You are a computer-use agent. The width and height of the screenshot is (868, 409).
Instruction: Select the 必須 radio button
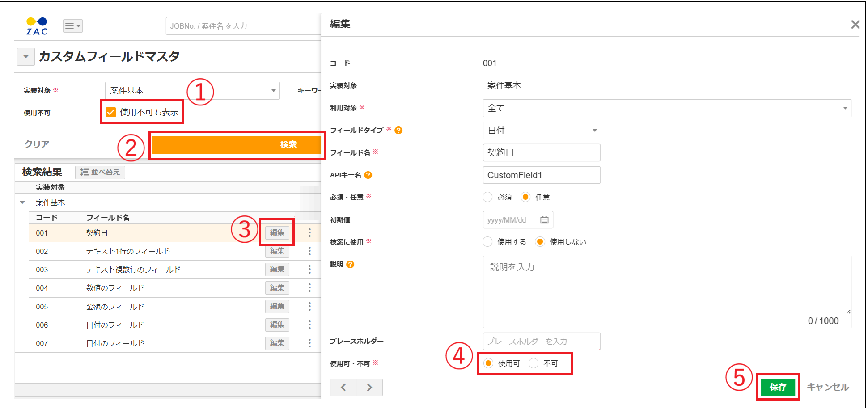487,197
